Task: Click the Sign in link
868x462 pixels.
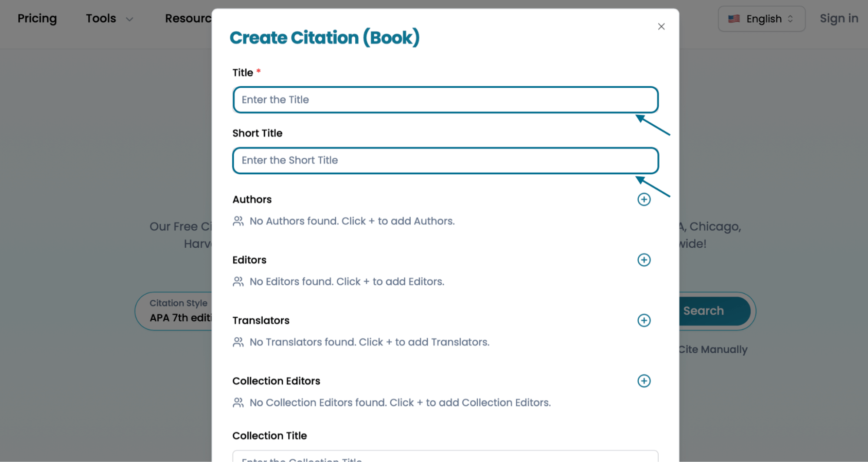Action: point(838,18)
